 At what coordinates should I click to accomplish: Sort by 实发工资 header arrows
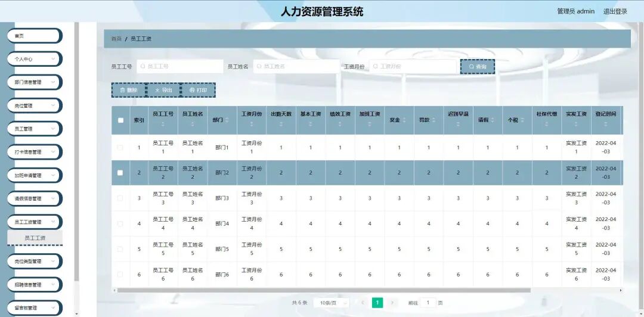576,125
